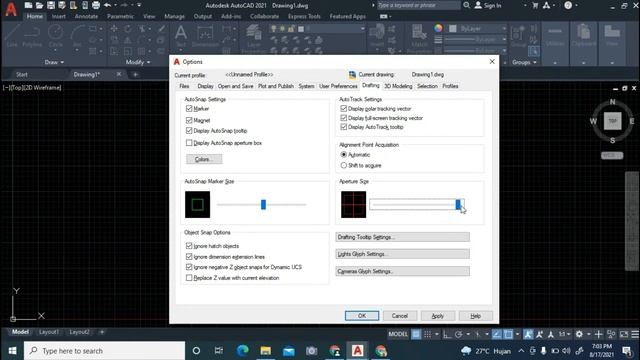Toggle ortho mode icon in status bar

click(447, 334)
